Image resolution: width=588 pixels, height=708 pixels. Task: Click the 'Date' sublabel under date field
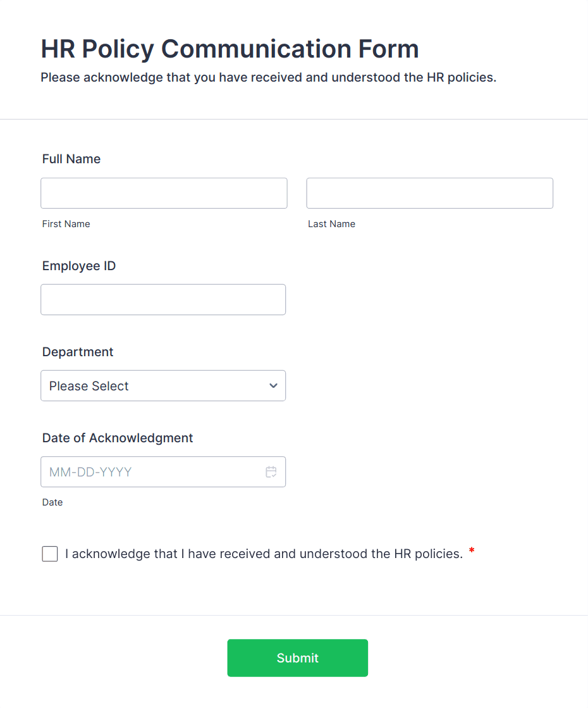pyautogui.click(x=52, y=502)
